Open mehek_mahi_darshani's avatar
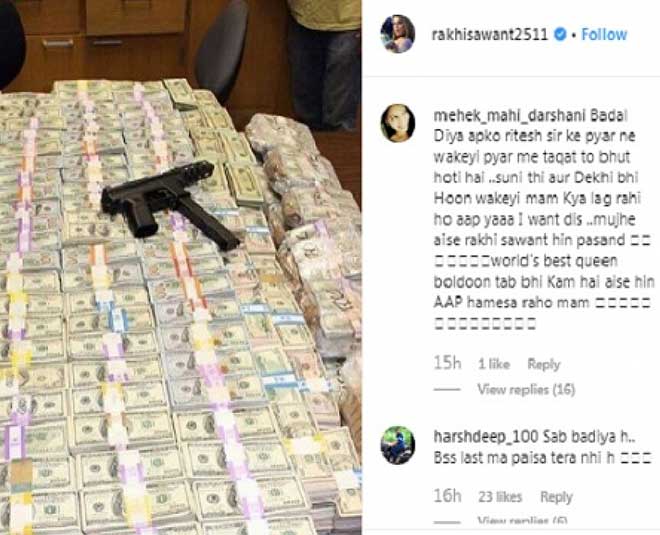This screenshot has height=535, width=660. (x=397, y=123)
